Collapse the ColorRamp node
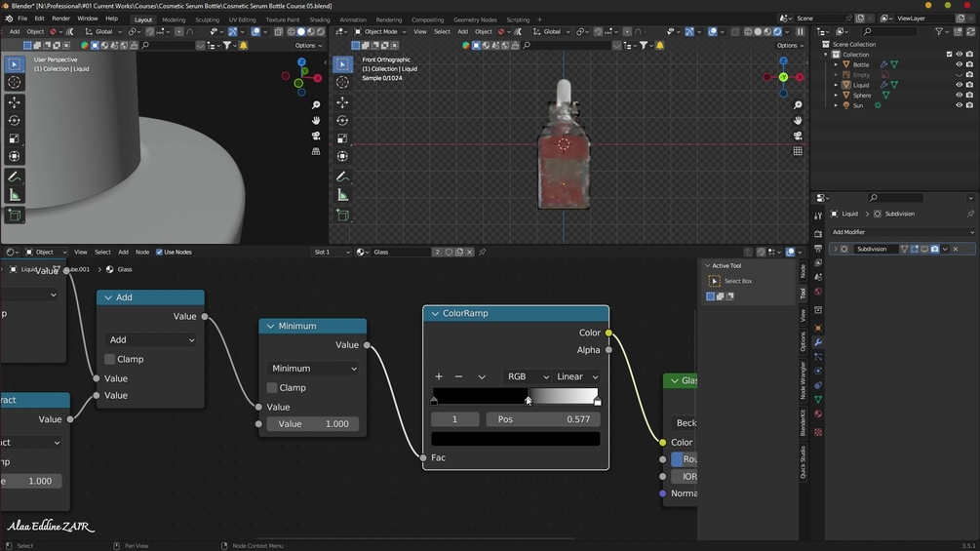 coord(435,314)
